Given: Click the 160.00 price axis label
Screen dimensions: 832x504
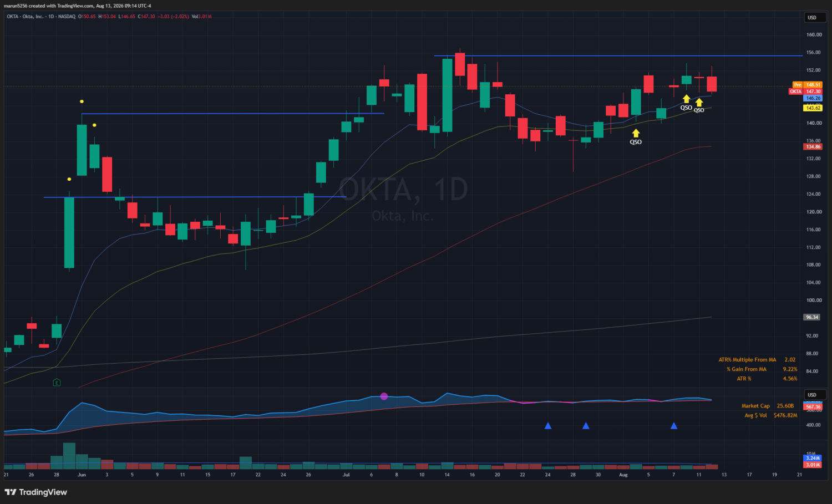Looking at the screenshot, I should (814, 34).
